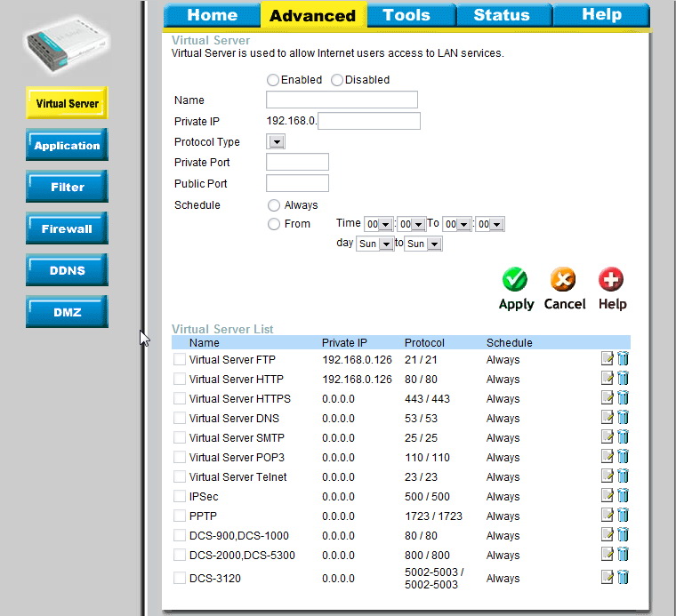Click the Public Port input field

297,183
